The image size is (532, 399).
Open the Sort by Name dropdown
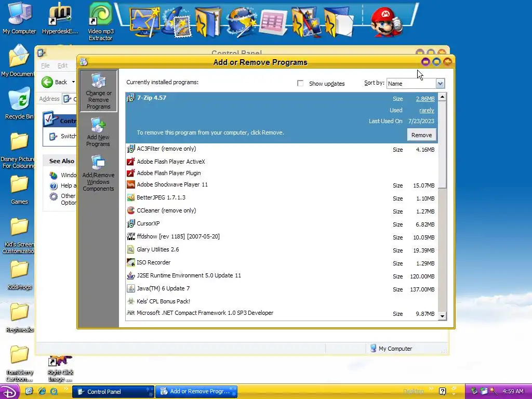click(x=440, y=84)
